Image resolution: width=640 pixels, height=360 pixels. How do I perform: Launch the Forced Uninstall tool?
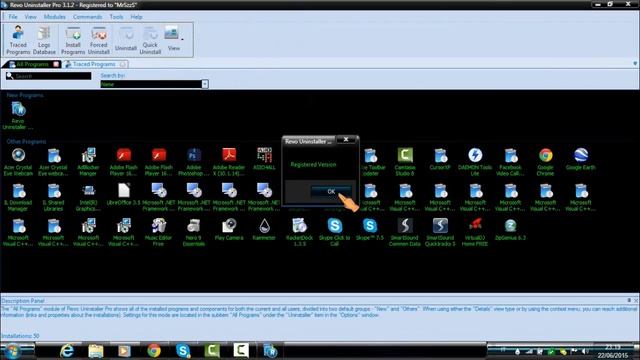click(x=99, y=40)
